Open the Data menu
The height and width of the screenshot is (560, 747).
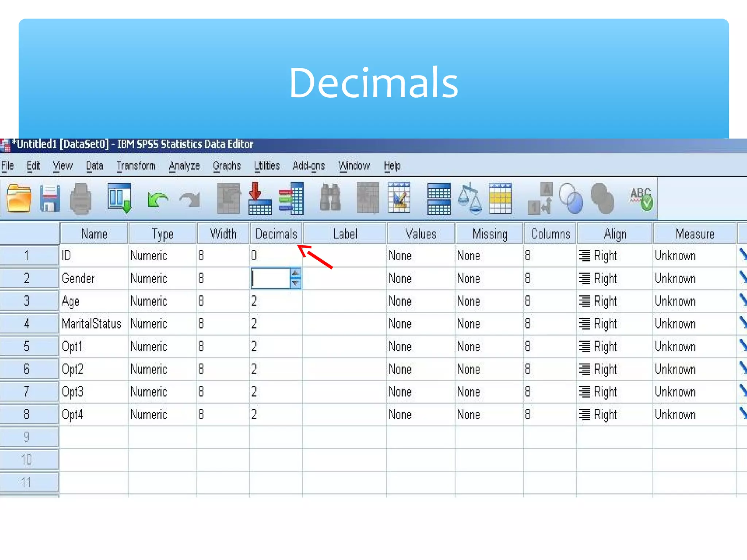(94, 166)
